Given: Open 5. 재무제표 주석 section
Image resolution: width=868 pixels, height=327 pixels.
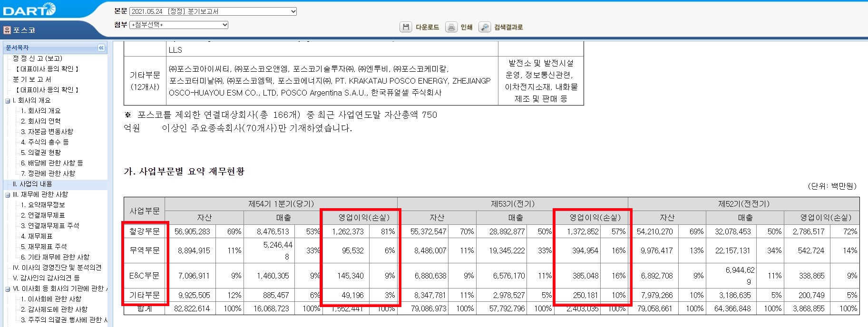Looking at the screenshot, I should click(44, 247).
